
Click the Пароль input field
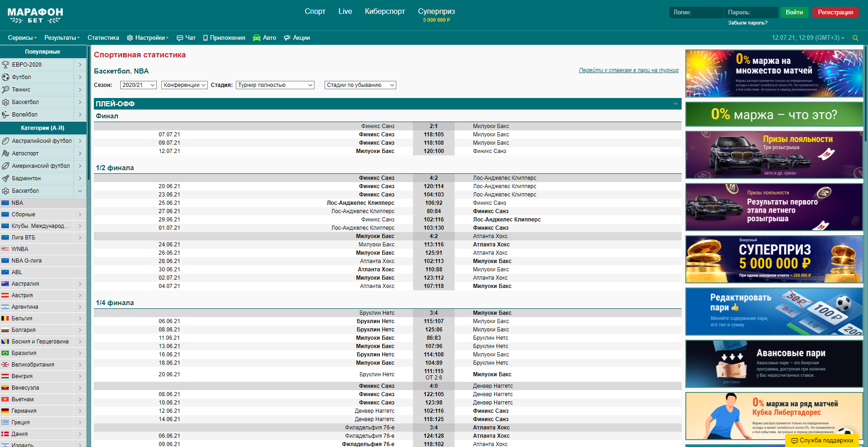[x=751, y=12]
